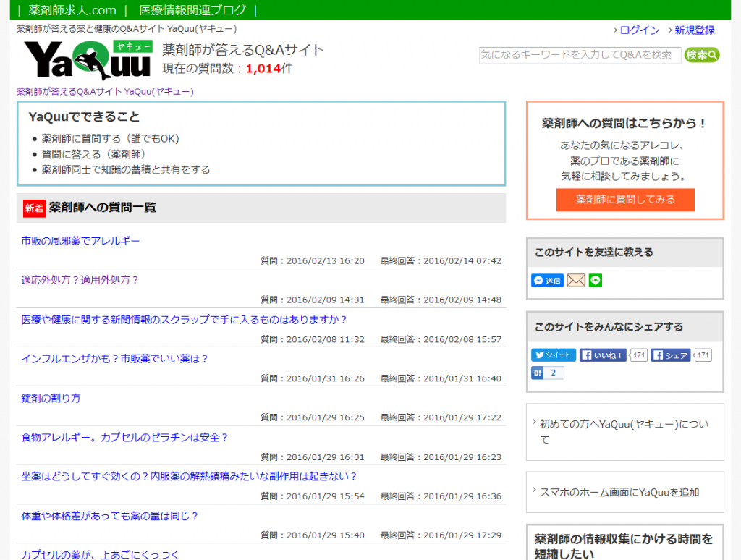Open question 市販の風邪薬でアレルギー

80,241
